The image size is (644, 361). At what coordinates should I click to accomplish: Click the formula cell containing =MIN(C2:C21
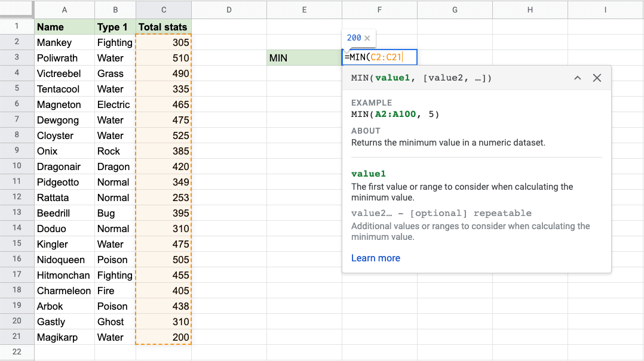point(379,57)
